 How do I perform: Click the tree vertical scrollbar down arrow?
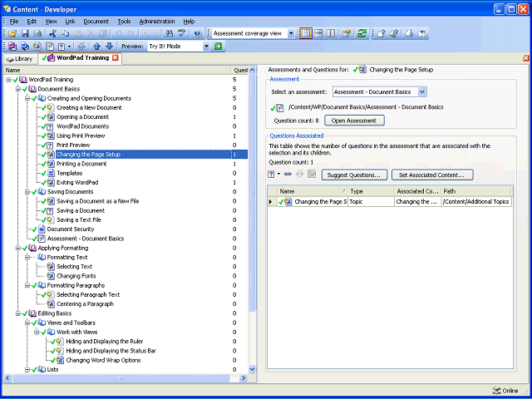tap(252, 369)
